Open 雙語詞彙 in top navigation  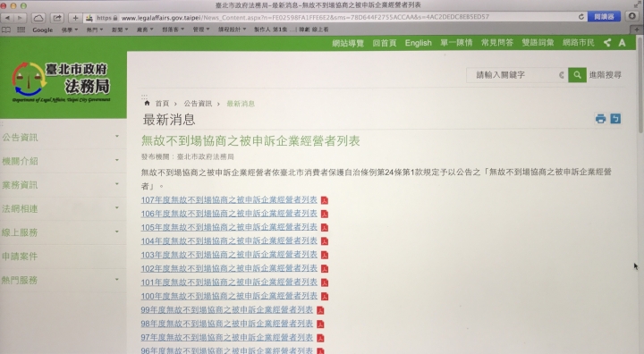pyautogui.click(x=538, y=43)
